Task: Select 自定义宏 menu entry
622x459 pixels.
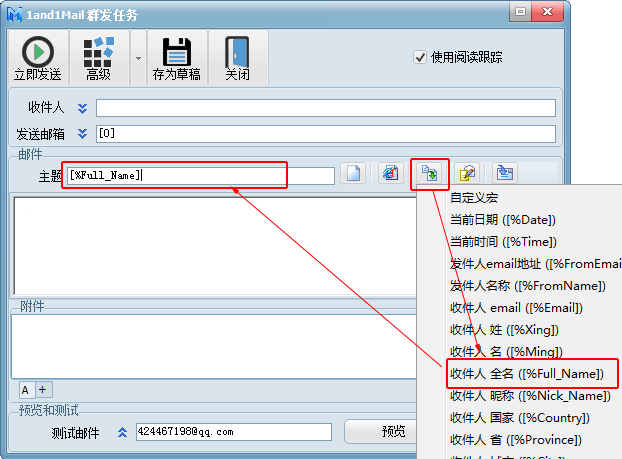Action: [519, 198]
